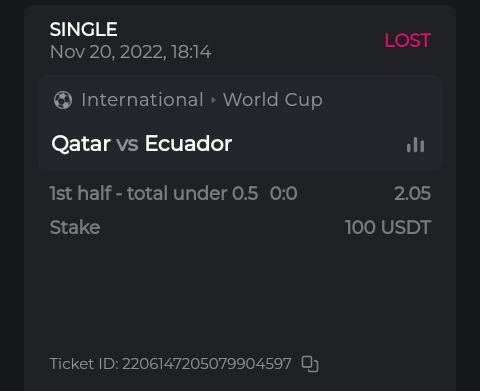This screenshot has width=480, height=391.
Task: Click empty area below the Stake row
Action: point(240,293)
